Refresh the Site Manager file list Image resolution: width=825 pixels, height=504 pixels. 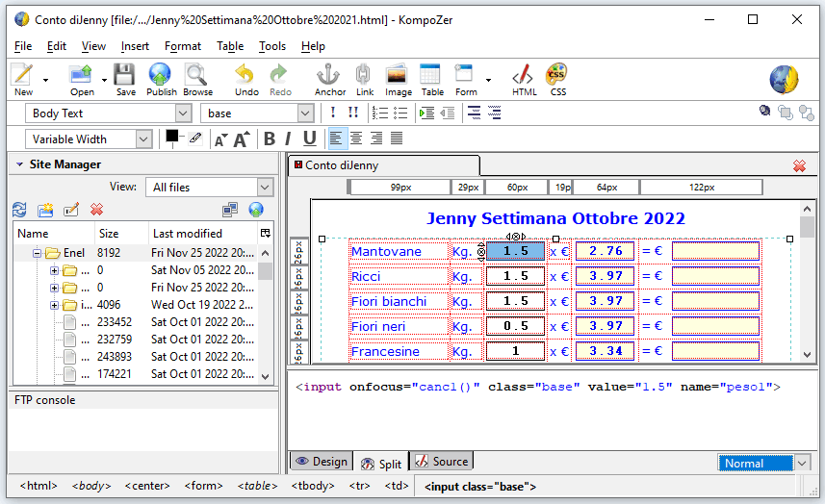[19, 210]
